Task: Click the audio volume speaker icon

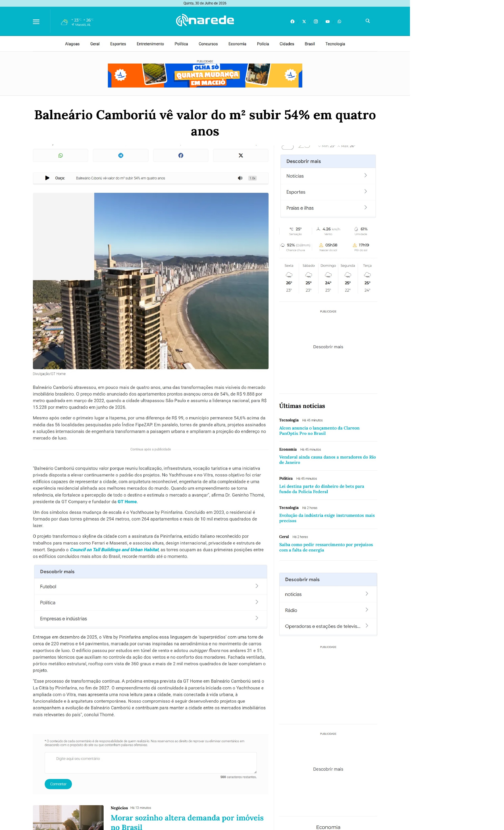Action: click(x=240, y=178)
